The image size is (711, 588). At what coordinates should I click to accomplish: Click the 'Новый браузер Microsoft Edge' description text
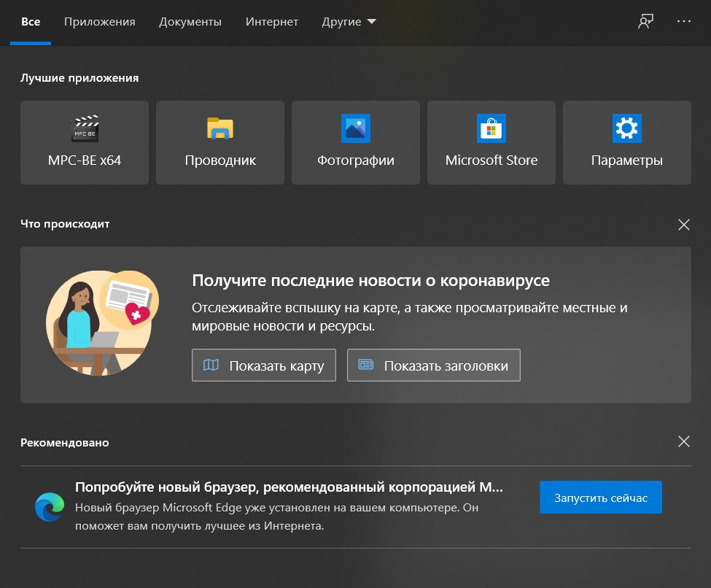(x=276, y=517)
